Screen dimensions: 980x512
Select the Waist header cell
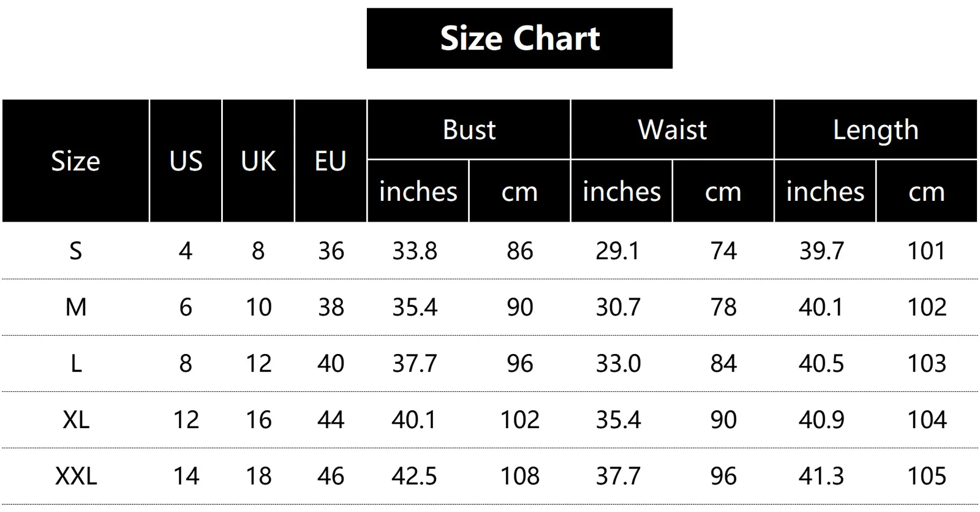pyautogui.click(x=672, y=130)
